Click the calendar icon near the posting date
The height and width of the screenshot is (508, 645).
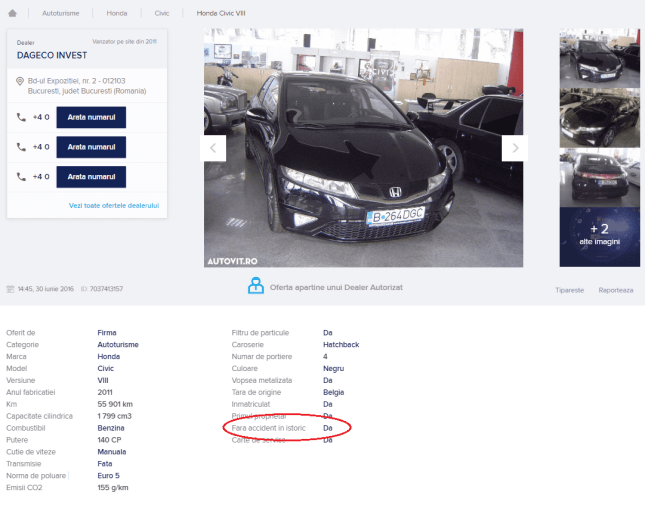pos(10,289)
